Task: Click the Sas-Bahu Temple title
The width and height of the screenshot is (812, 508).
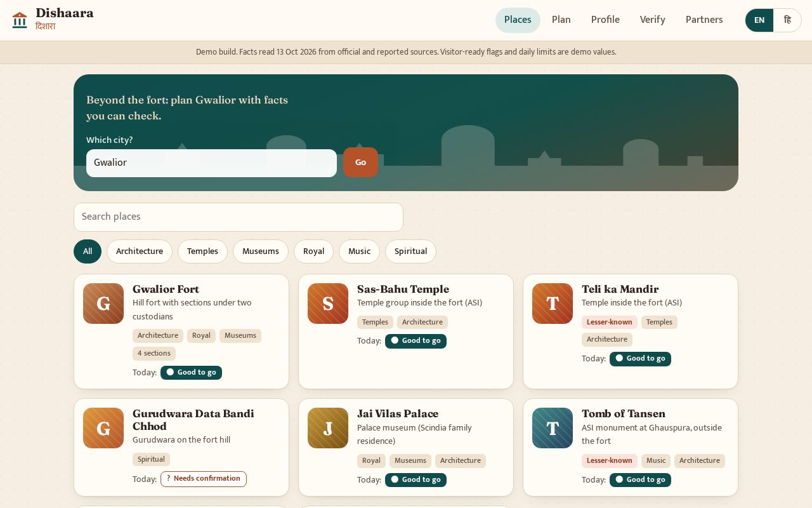Action: (403, 290)
